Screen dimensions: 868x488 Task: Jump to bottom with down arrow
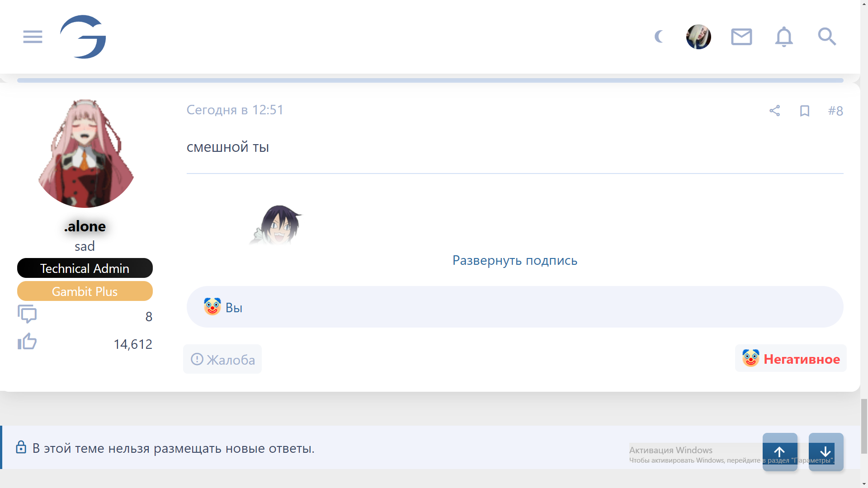[x=826, y=452]
